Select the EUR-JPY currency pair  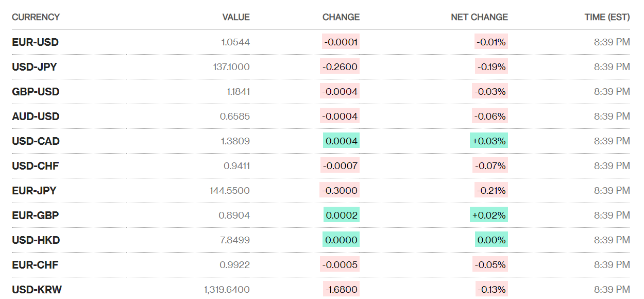click(x=34, y=191)
